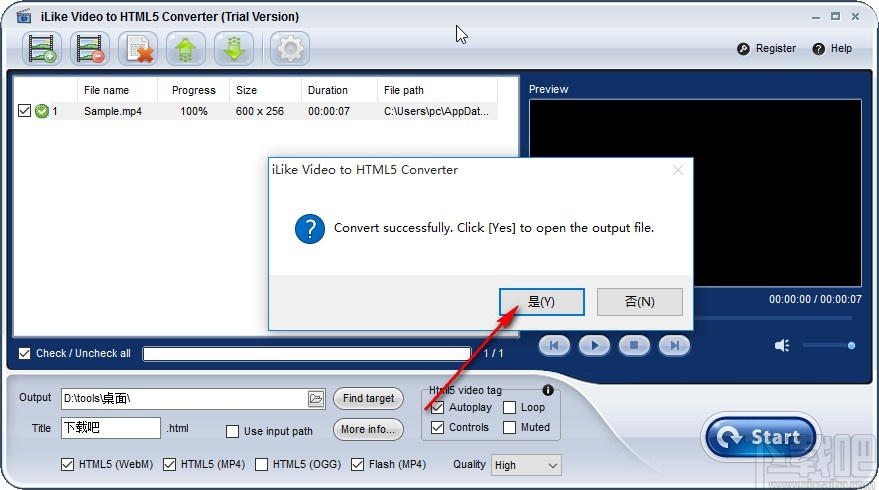Image resolution: width=879 pixels, height=490 pixels.
Task: Select Sample.mp4 file name cell
Action: click(x=113, y=111)
